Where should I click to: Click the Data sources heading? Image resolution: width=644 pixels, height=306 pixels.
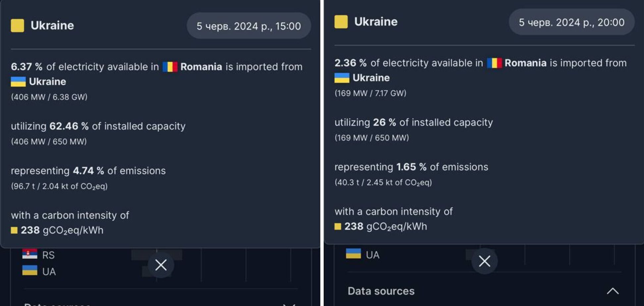[381, 291]
